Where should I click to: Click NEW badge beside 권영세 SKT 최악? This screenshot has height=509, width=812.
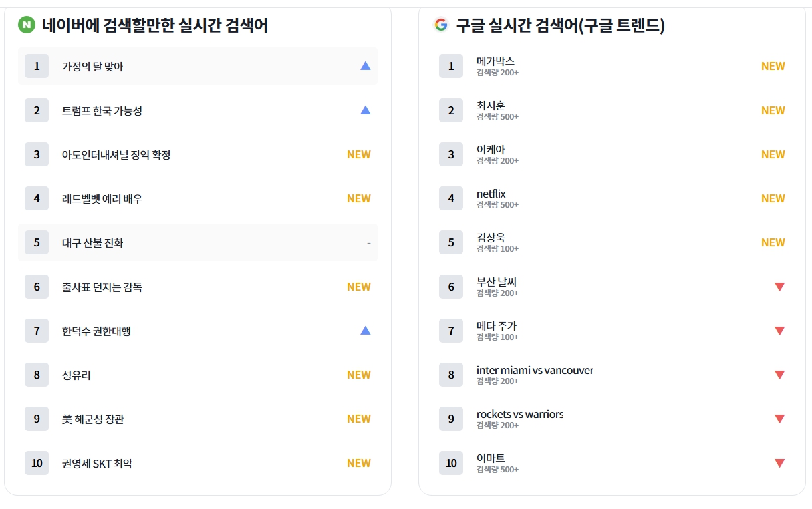point(359,463)
